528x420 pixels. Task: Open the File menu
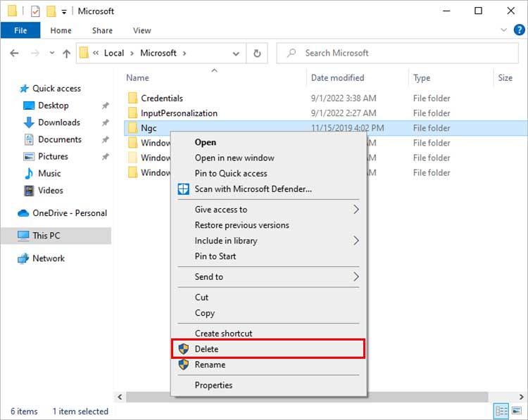tap(20, 30)
